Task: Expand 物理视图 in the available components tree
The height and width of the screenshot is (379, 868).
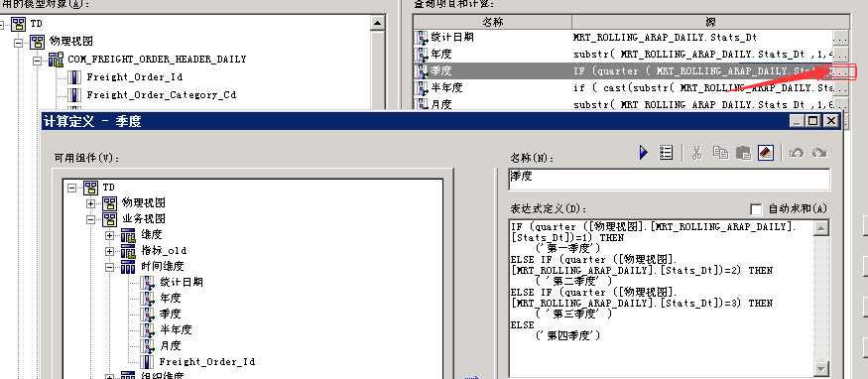Action: click(91, 203)
